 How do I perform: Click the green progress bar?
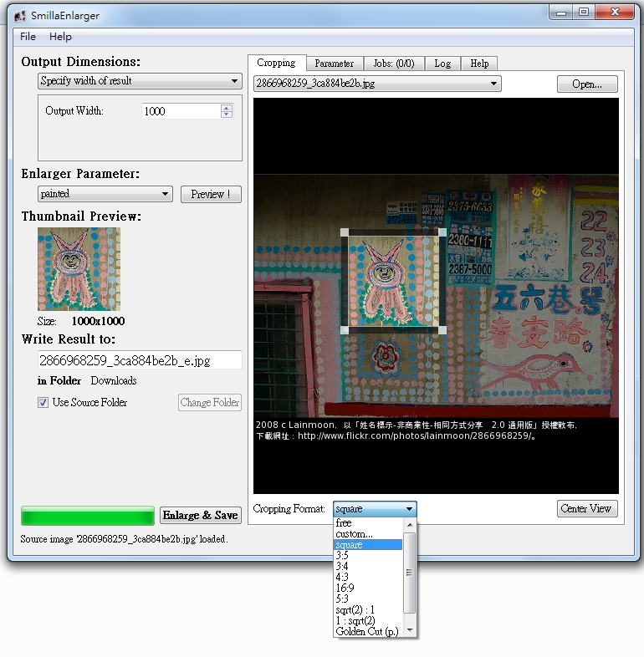88,516
